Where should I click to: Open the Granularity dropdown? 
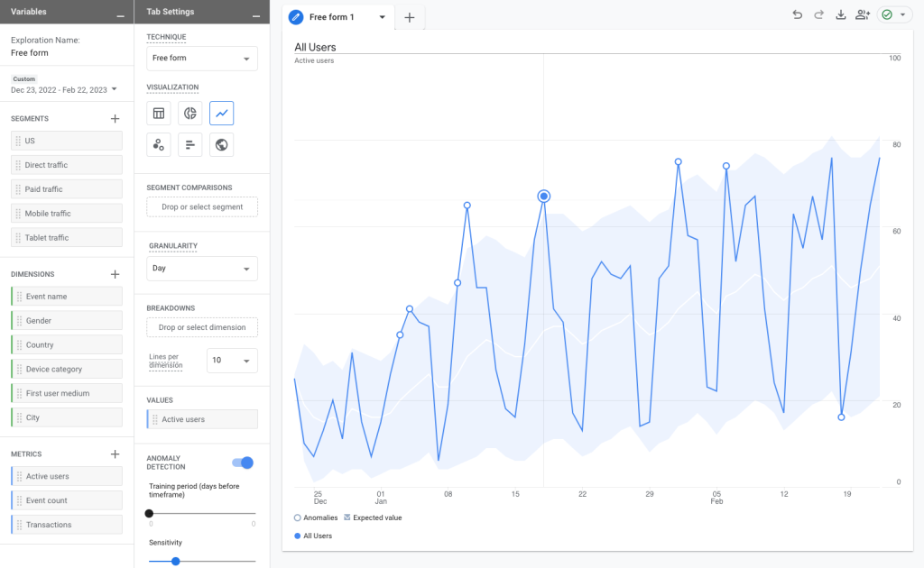click(x=201, y=268)
